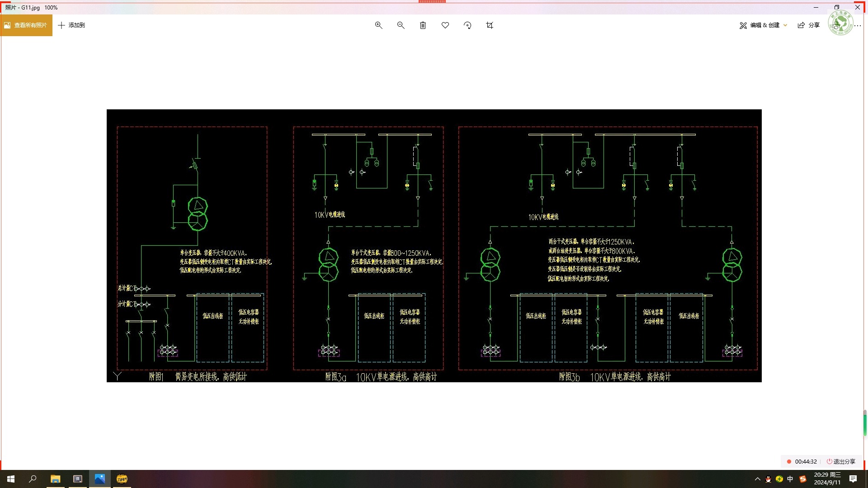
Task: Click 分享 share button
Action: coord(808,25)
